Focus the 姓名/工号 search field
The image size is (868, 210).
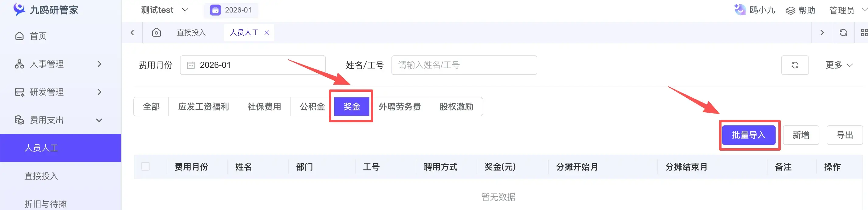tap(464, 65)
